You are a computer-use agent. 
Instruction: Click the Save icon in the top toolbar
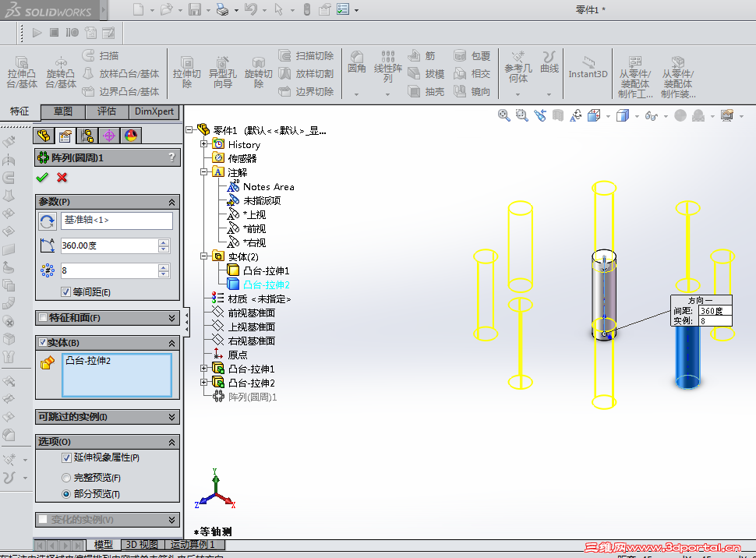point(195,9)
